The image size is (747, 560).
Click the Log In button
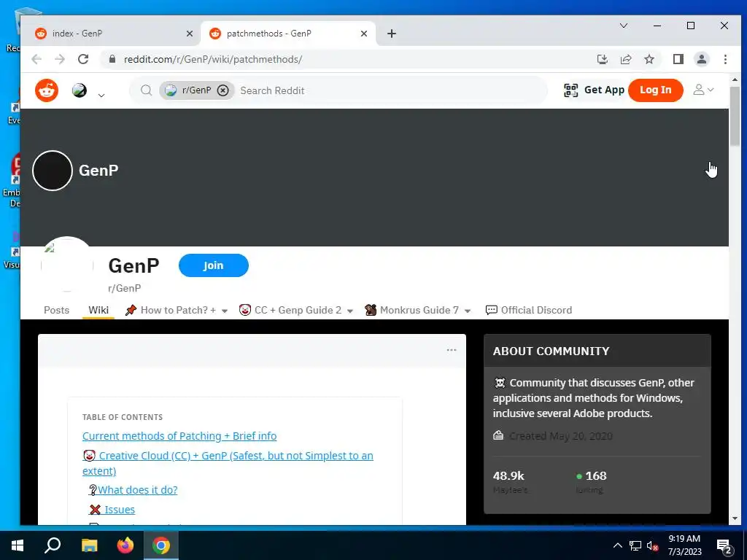click(656, 90)
